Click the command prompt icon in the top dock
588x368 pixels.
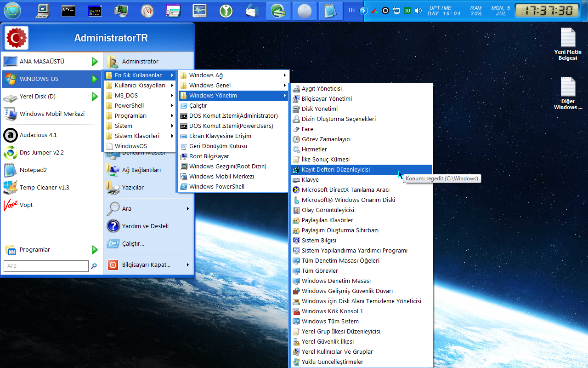68,10
